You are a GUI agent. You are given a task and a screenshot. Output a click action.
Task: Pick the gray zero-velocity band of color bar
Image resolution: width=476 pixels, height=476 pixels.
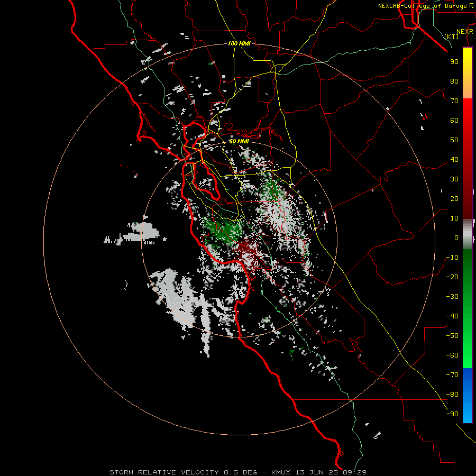coord(467,234)
